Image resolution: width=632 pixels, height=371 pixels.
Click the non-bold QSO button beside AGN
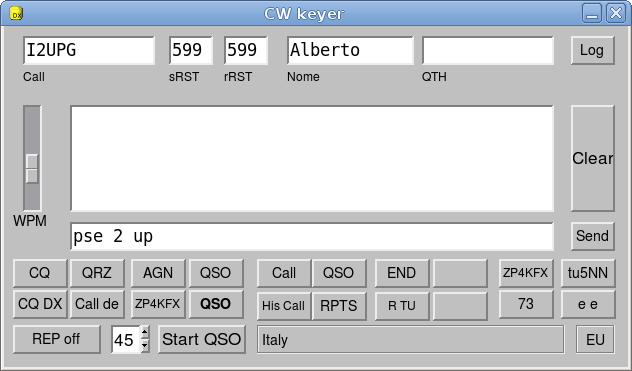coord(216,273)
